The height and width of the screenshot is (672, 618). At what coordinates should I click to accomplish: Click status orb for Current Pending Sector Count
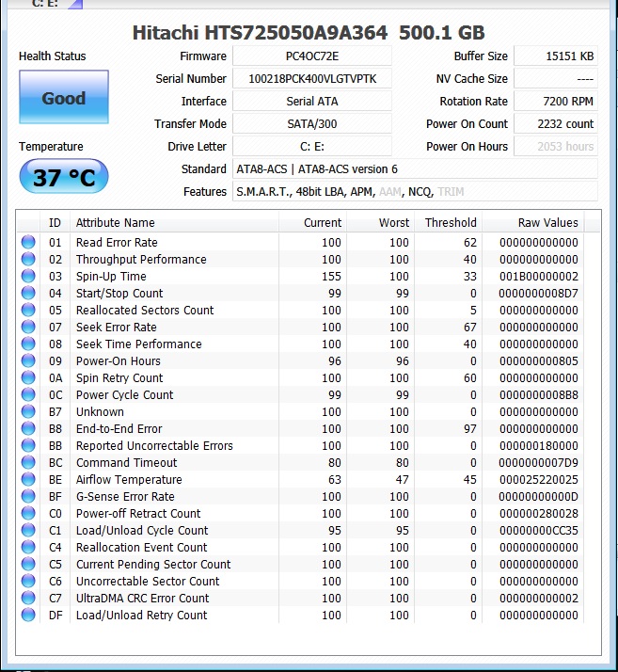pos(28,564)
